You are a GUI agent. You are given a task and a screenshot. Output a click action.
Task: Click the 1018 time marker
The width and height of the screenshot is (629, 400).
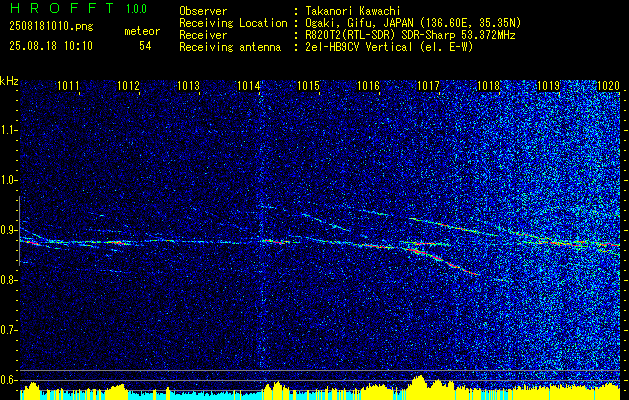click(x=488, y=85)
